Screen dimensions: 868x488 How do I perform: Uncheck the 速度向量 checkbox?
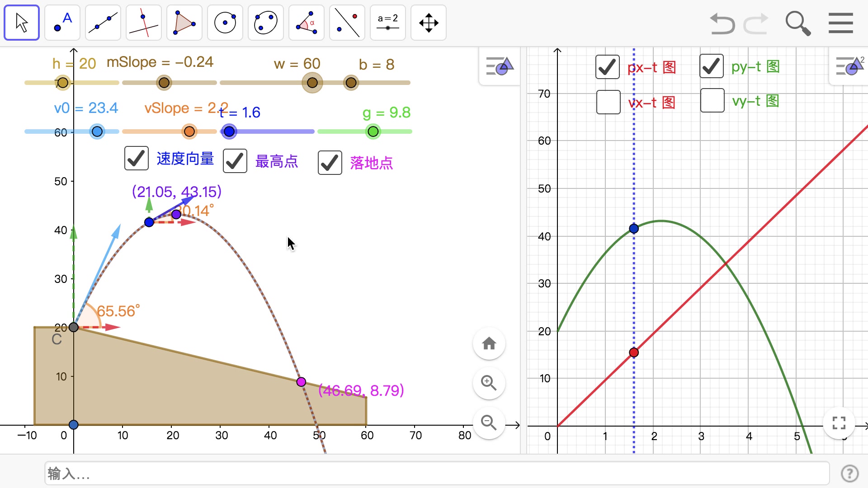coord(137,159)
